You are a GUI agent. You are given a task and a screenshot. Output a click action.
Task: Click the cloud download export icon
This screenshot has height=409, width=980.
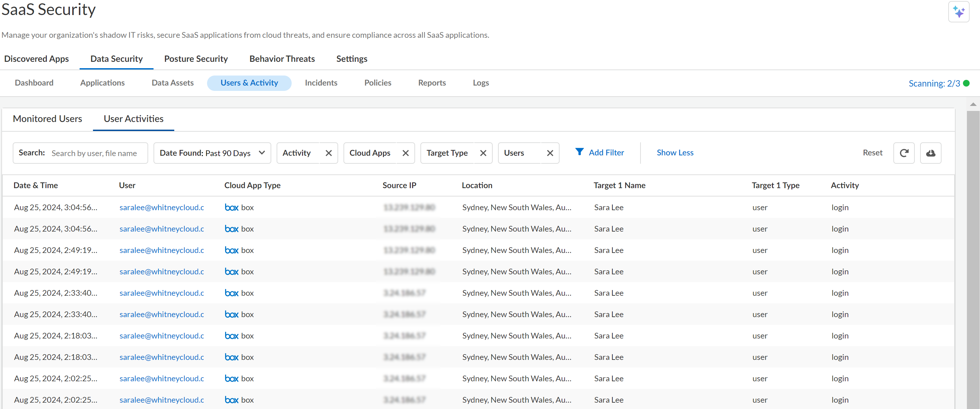pyautogui.click(x=930, y=153)
